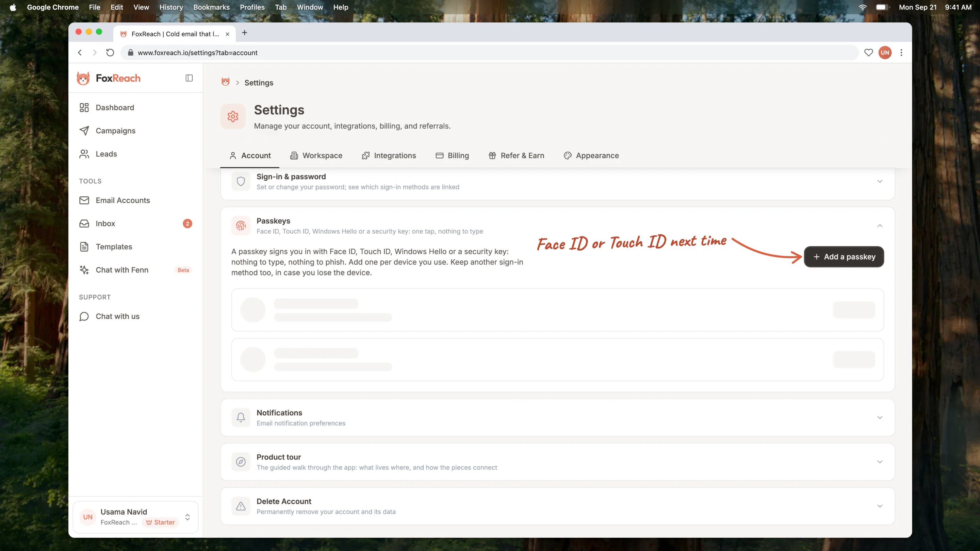
Task: Reload the page with the refresh icon
Action: (x=110, y=52)
